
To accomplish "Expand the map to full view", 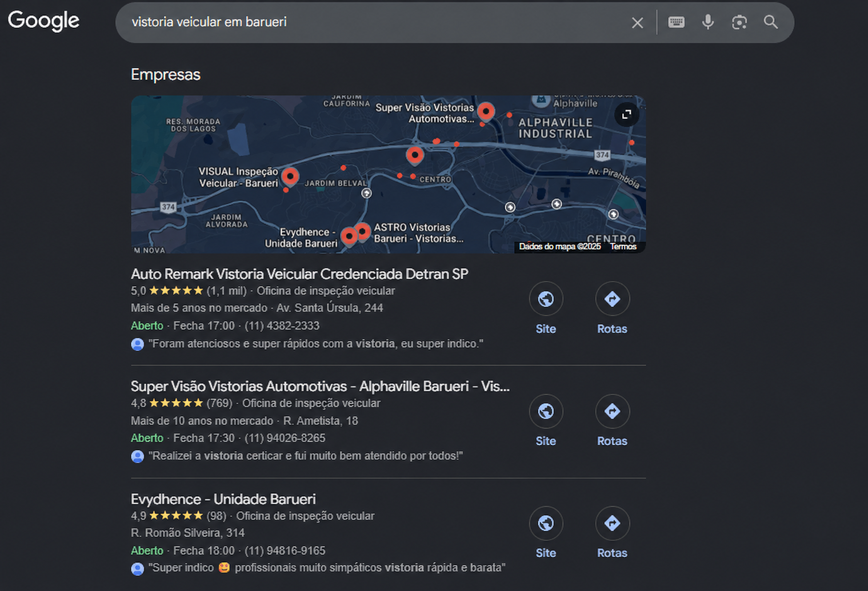I will point(626,114).
